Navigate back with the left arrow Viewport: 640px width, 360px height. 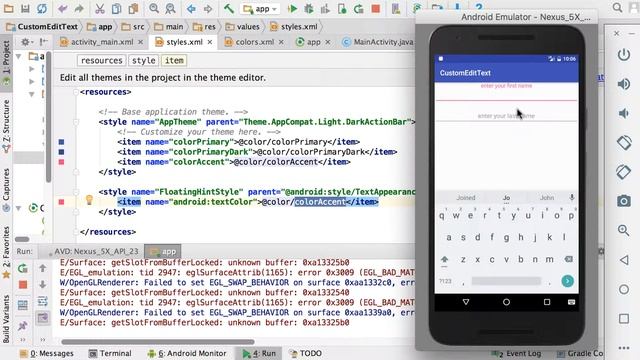191,8
